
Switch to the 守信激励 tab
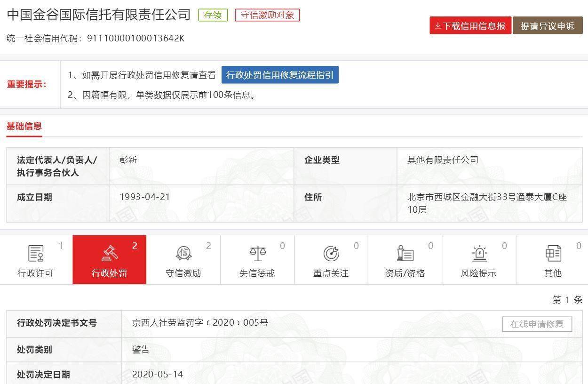(x=183, y=260)
